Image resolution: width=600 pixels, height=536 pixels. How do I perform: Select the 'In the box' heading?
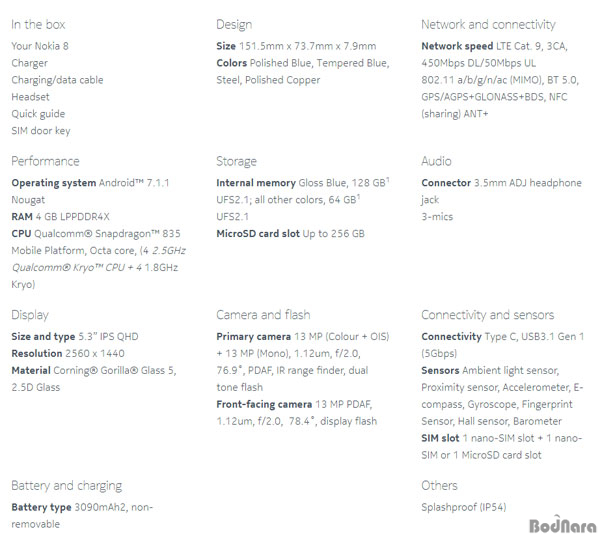[x=38, y=24]
